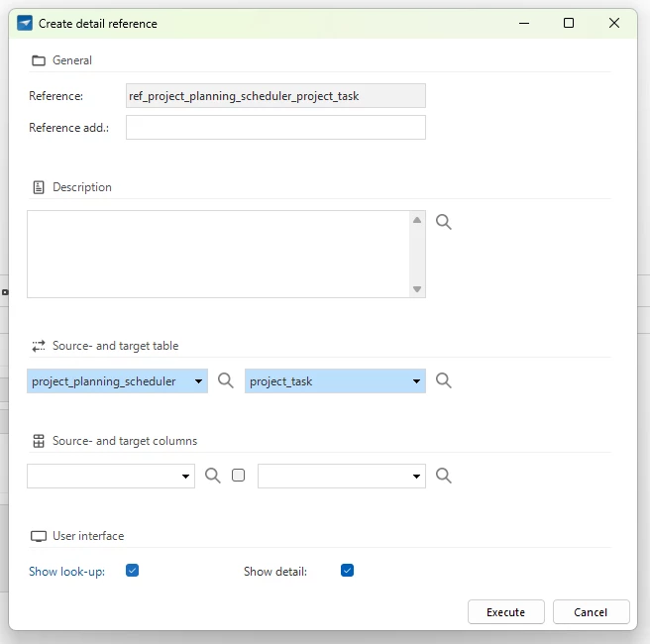Open the project_task target table dropdown
Image resolution: width=650 pixels, height=644 pixels.
(335, 380)
